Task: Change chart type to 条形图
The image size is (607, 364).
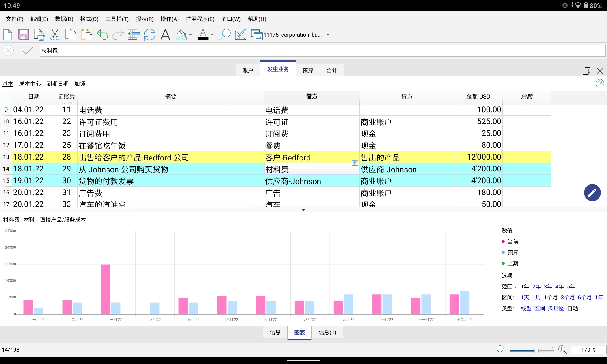Action: click(x=556, y=308)
